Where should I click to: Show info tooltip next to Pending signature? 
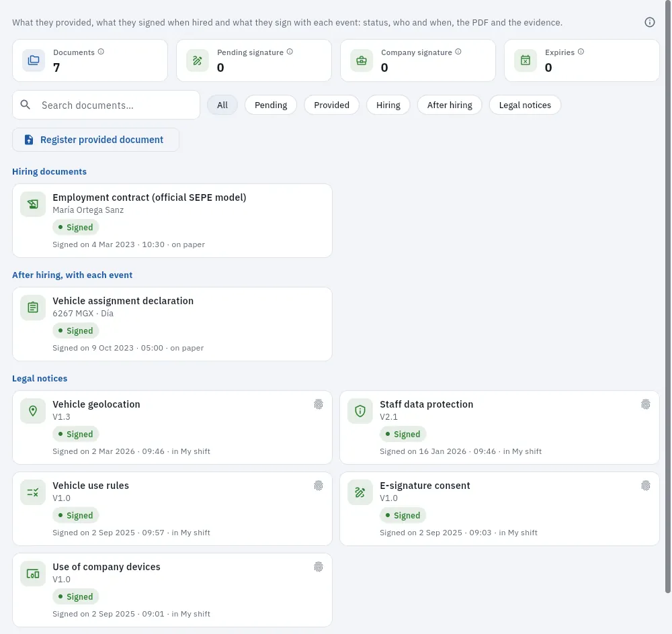(x=290, y=52)
